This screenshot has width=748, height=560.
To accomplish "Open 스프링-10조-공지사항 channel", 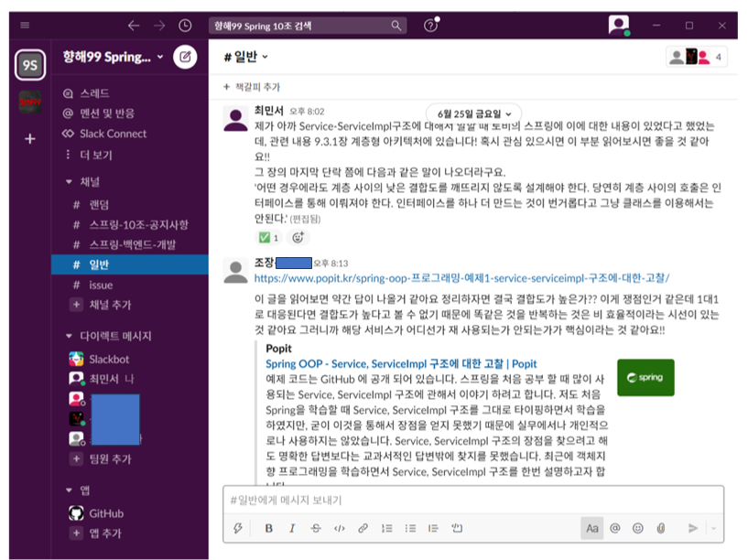I will click(131, 224).
